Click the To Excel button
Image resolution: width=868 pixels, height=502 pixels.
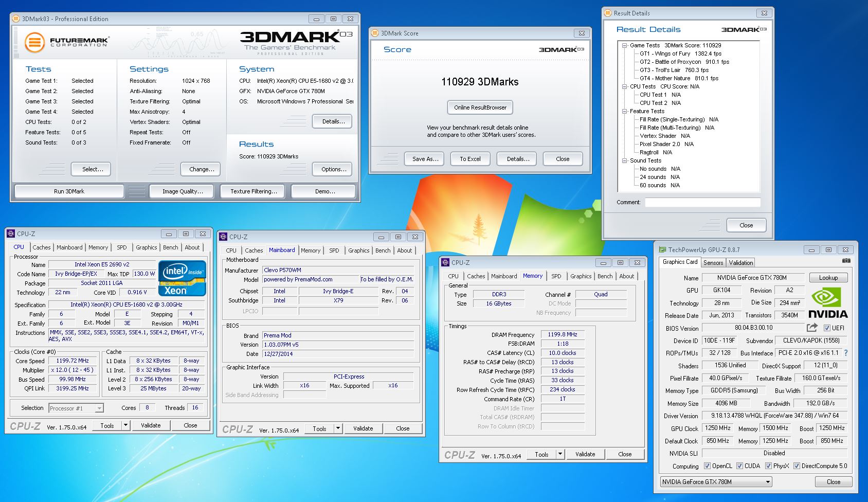point(470,159)
